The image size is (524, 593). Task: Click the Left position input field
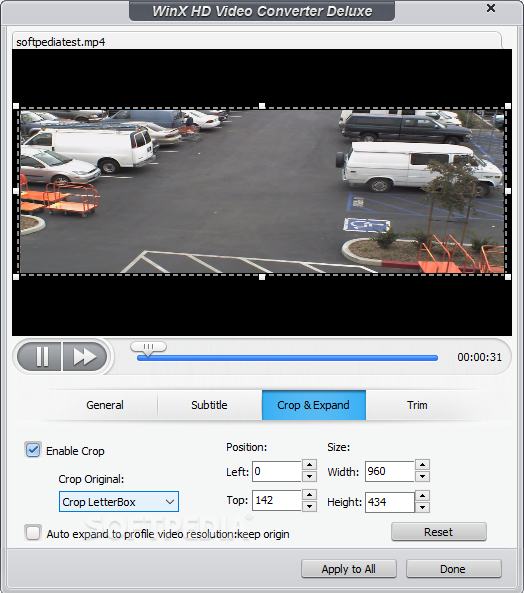pyautogui.click(x=277, y=471)
